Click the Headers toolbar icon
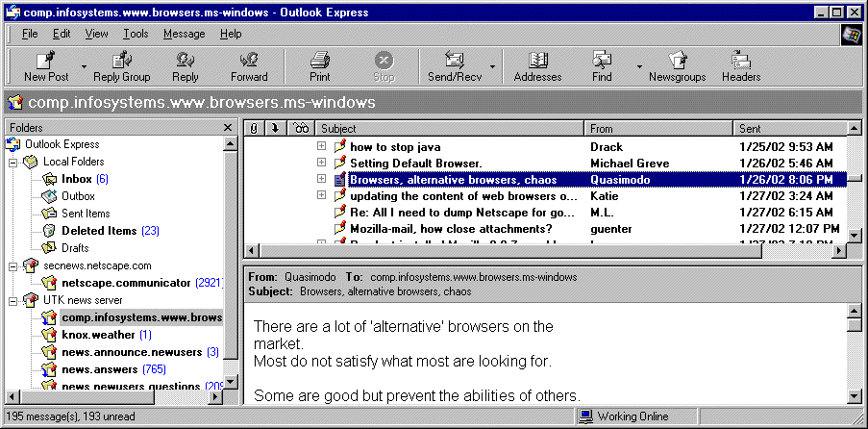Screen dimensions: 868x429 coord(741,60)
